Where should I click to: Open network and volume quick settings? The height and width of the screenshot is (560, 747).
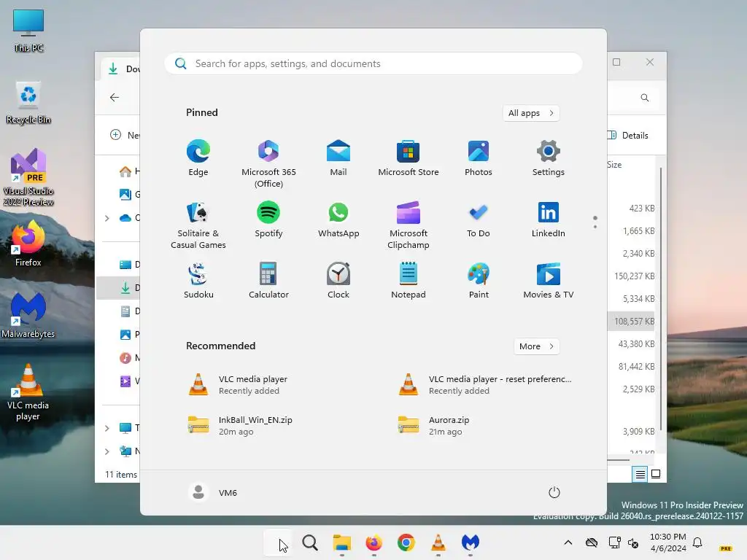pos(624,542)
